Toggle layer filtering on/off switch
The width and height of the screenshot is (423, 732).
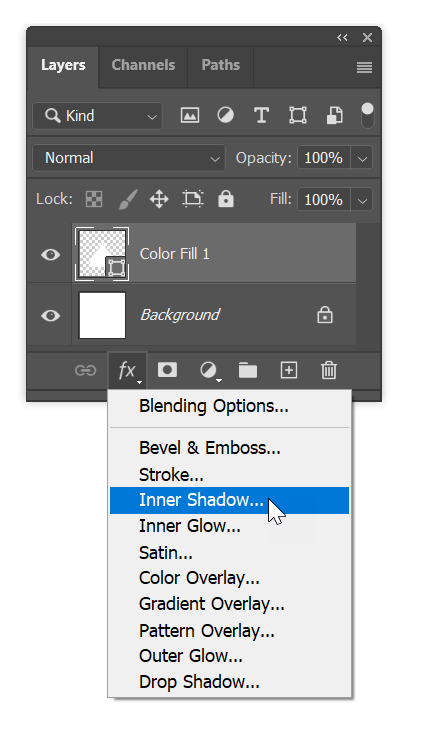[x=367, y=115]
